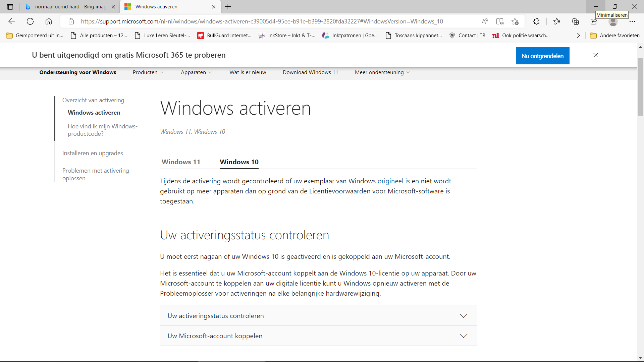The width and height of the screenshot is (644, 362).
Task: Expand the Apparaten dropdown menu
Action: pyautogui.click(x=196, y=72)
